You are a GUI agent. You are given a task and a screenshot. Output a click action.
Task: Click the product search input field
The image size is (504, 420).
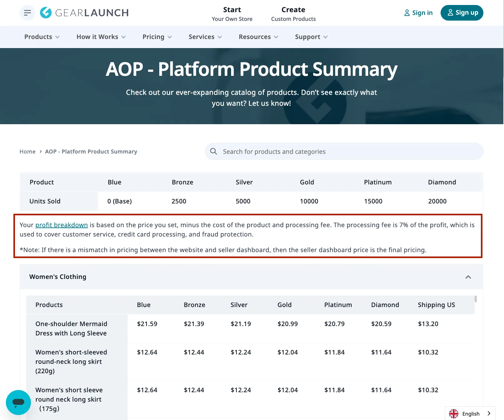coord(343,151)
